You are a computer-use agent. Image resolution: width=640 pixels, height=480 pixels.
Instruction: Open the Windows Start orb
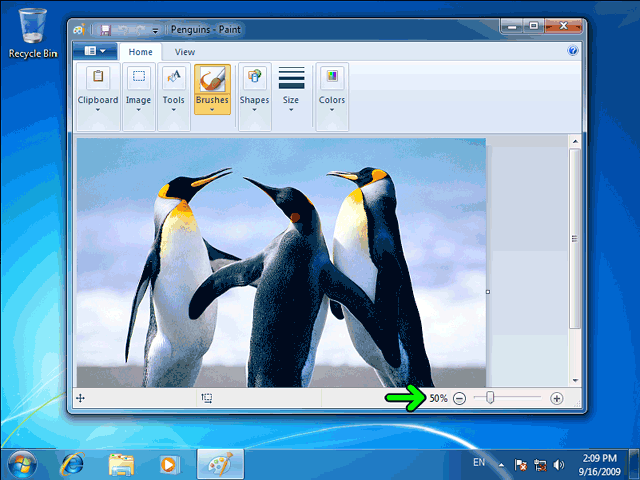(x=22, y=464)
